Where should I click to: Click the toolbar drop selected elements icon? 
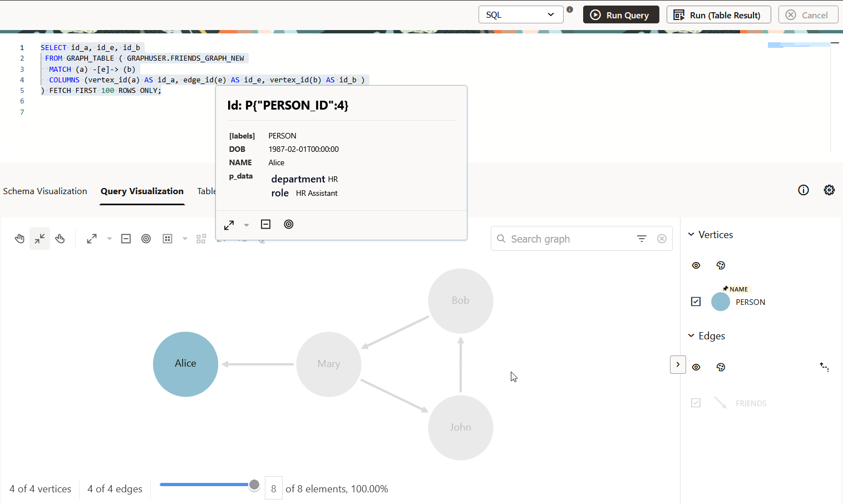tap(126, 239)
